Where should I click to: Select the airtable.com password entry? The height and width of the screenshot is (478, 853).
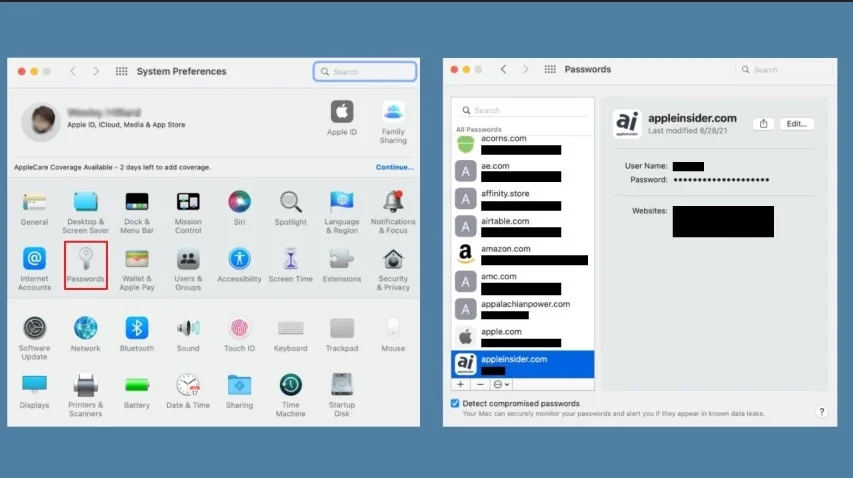522,226
